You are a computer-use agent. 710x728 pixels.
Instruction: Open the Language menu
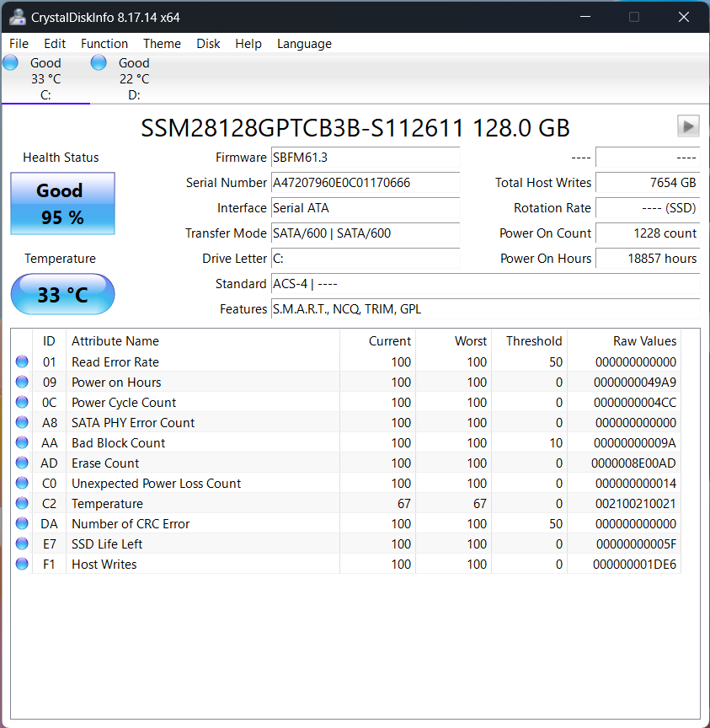coord(304,44)
